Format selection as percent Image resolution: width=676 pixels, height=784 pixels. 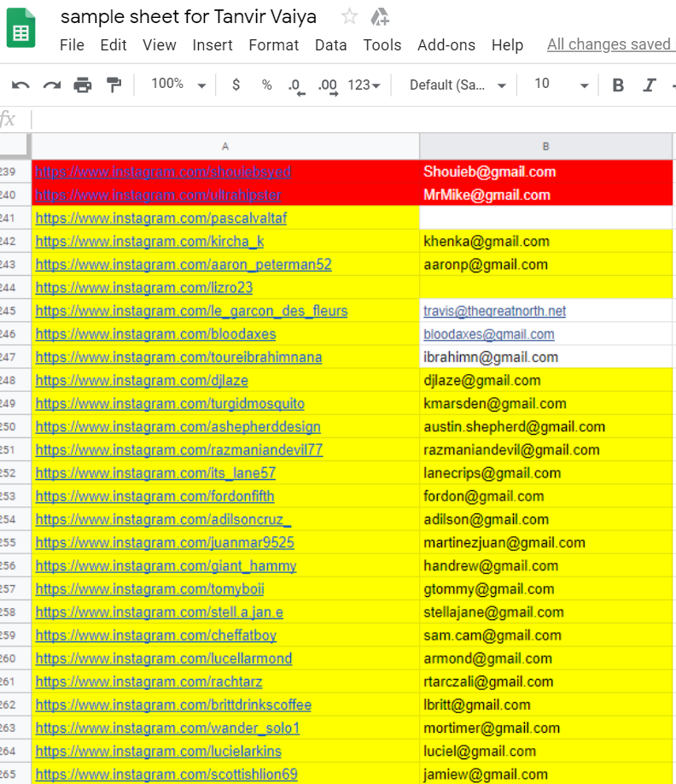[x=267, y=85]
